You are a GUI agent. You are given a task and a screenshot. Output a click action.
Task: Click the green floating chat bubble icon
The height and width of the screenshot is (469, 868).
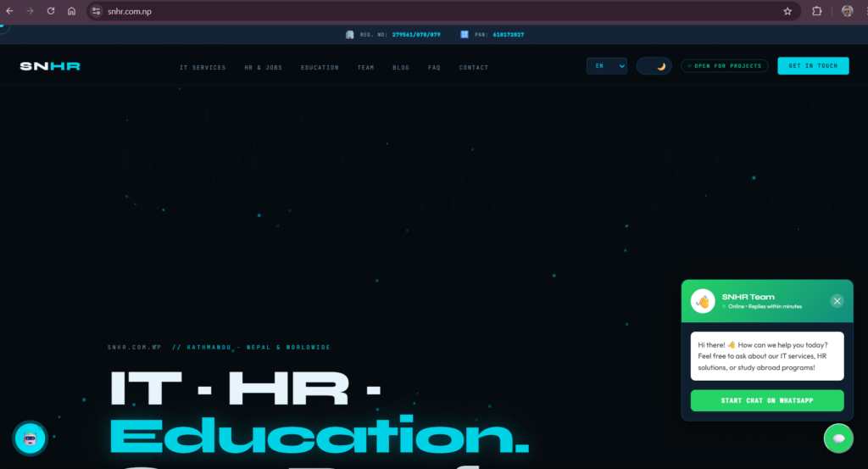click(838, 438)
